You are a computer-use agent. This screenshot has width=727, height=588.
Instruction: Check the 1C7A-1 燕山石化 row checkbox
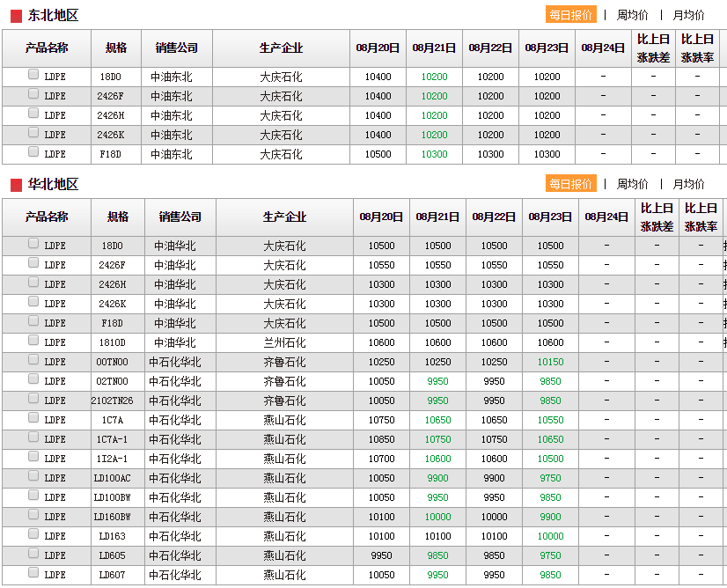pos(33,437)
